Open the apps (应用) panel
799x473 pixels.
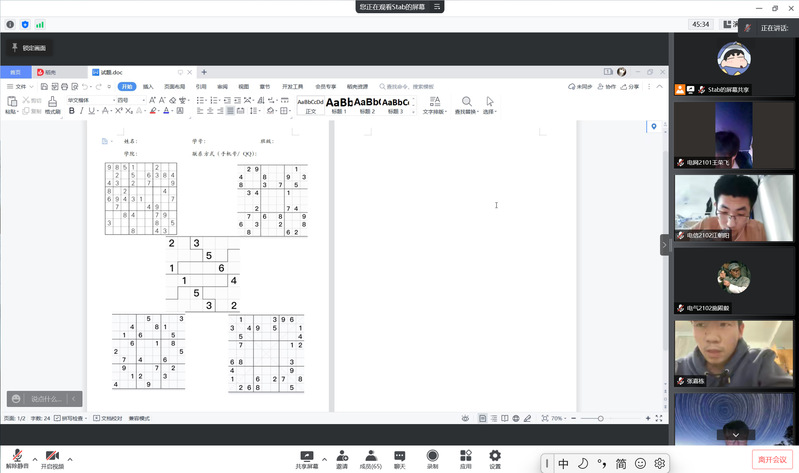(x=465, y=456)
